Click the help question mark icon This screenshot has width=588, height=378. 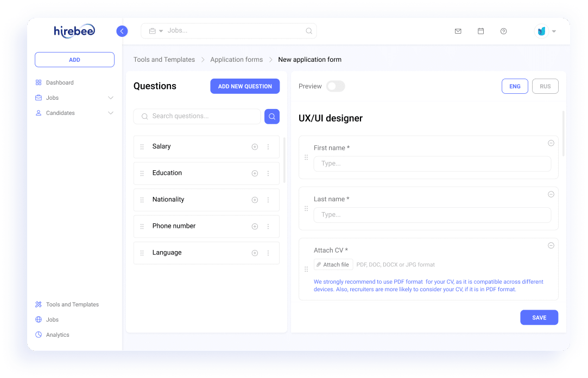pos(504,31)
